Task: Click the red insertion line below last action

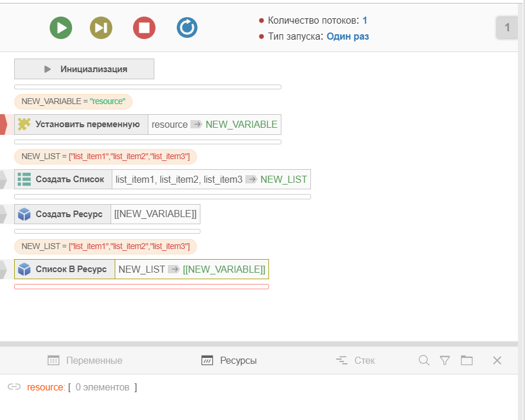Action: [141, 287]
